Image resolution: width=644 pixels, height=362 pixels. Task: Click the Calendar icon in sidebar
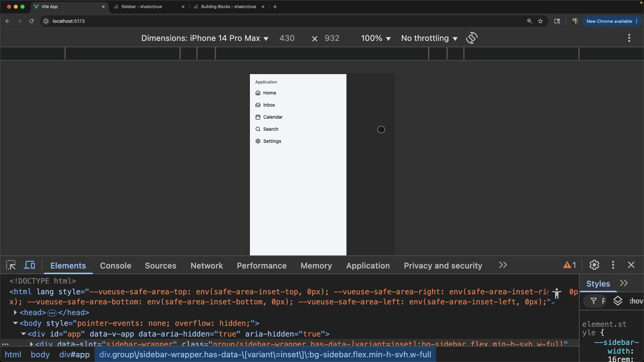point(258,117)
